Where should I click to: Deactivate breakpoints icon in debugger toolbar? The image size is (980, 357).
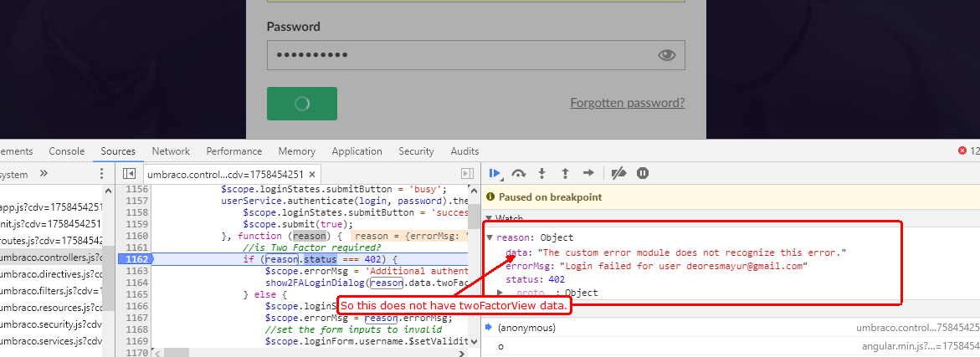(618, 174)
